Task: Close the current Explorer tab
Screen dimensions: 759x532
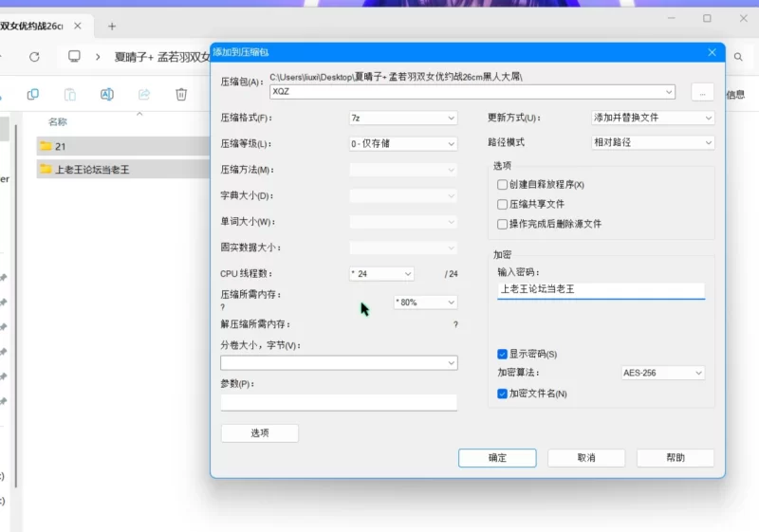Action: point(78,27)
